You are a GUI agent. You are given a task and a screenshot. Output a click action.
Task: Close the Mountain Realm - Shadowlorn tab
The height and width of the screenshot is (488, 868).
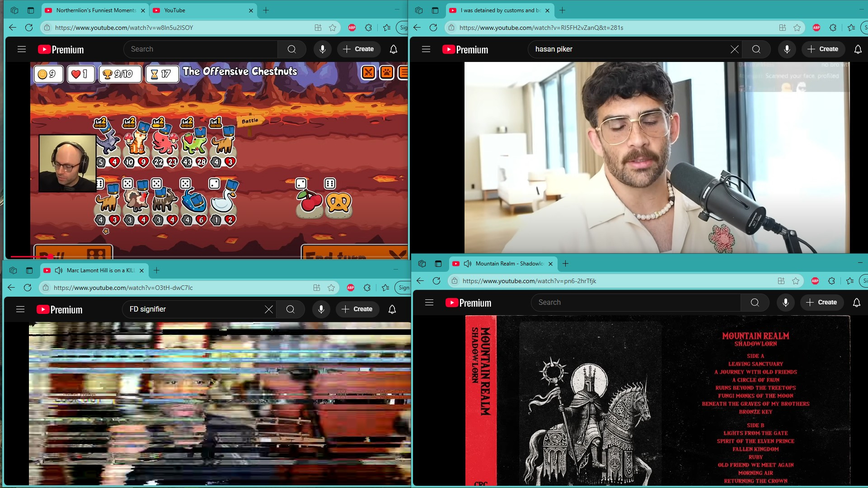[550, 264]
